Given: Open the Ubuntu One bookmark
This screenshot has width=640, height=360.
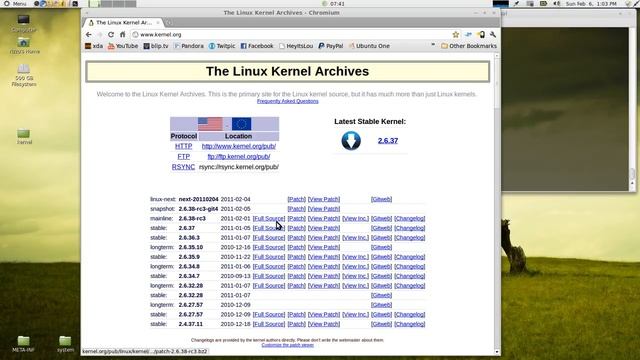Looking at the screenshot, I should click(369, 46).
